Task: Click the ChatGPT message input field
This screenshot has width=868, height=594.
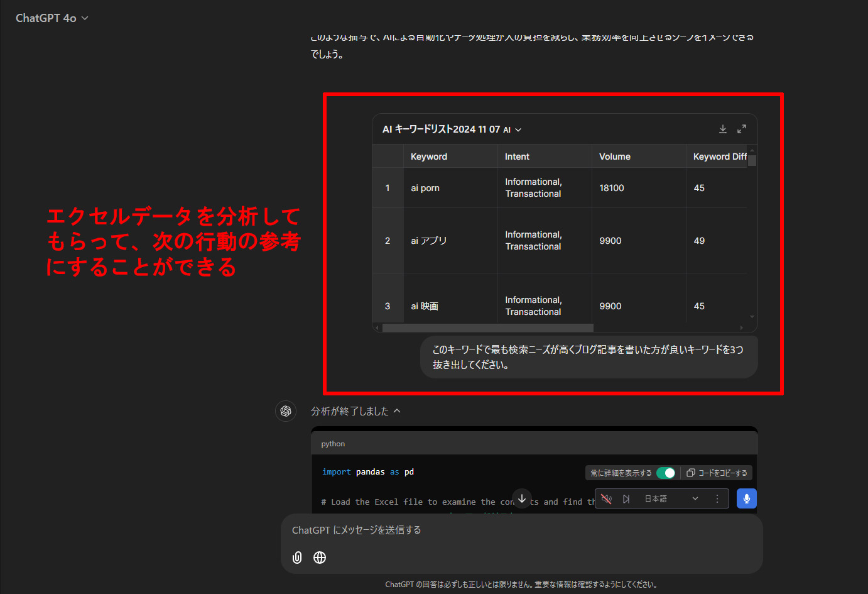Action: pos(521,530)
